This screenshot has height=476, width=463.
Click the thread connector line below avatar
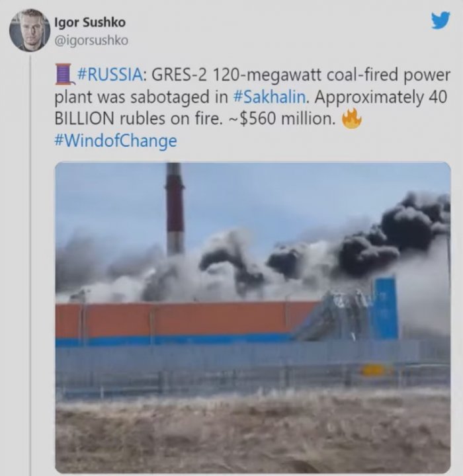(x=30, y=264)
